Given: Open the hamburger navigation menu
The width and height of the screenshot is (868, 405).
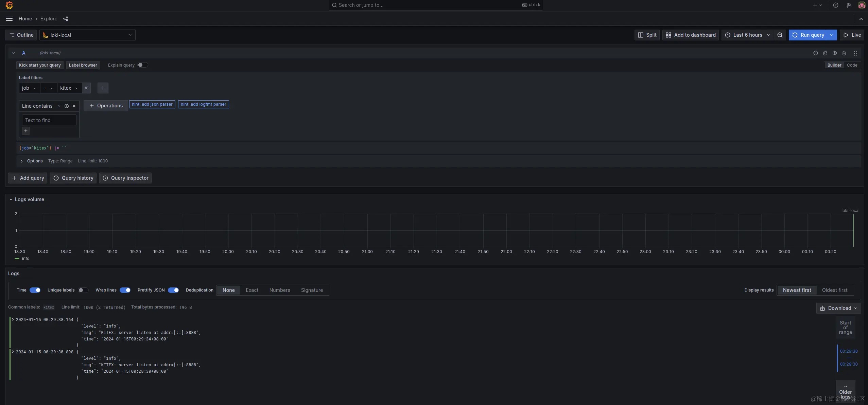Looking at the screenshot, I should (x=9, y=19).
